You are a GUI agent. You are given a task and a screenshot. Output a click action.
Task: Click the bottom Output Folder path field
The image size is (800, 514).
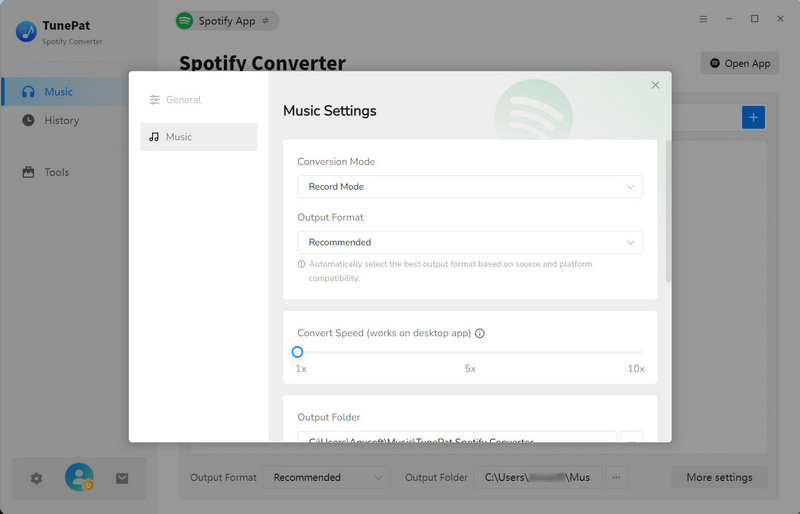tap(537, 478)
